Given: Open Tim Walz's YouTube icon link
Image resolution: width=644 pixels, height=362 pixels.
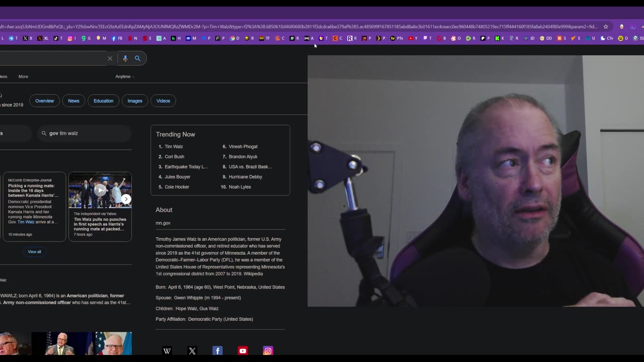Looking at the screenshot, I should tap(243, 351).
